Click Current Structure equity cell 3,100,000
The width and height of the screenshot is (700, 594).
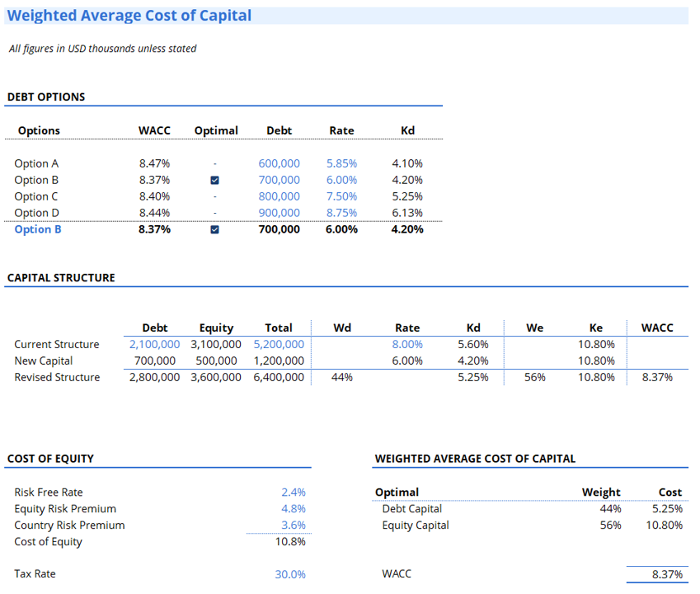pyautogui.click(x=216, y=345)
